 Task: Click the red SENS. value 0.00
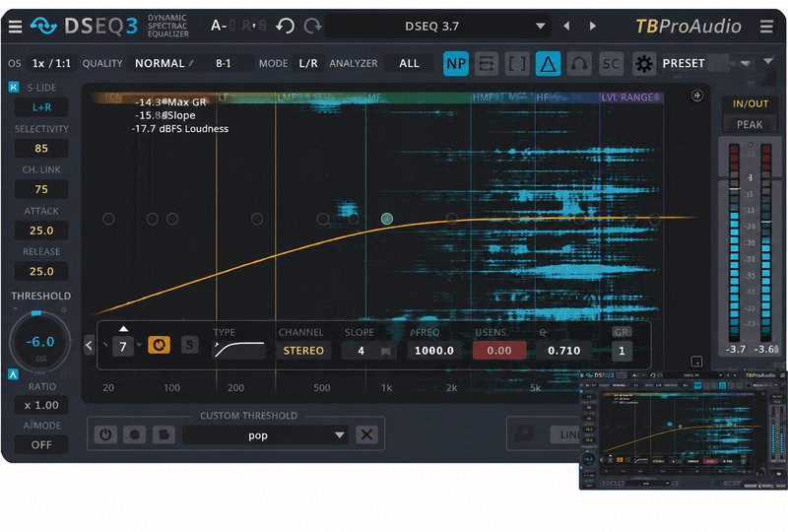tap(499, 351)
